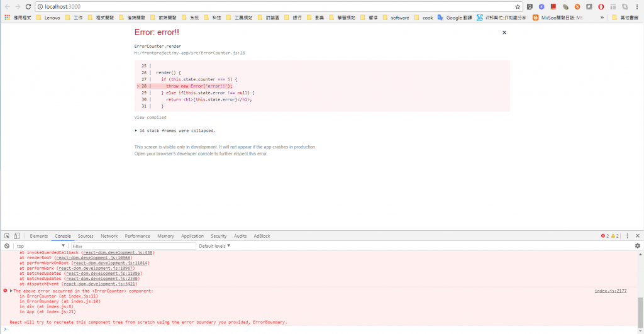Switch to the Elements tab

point(38,237)
